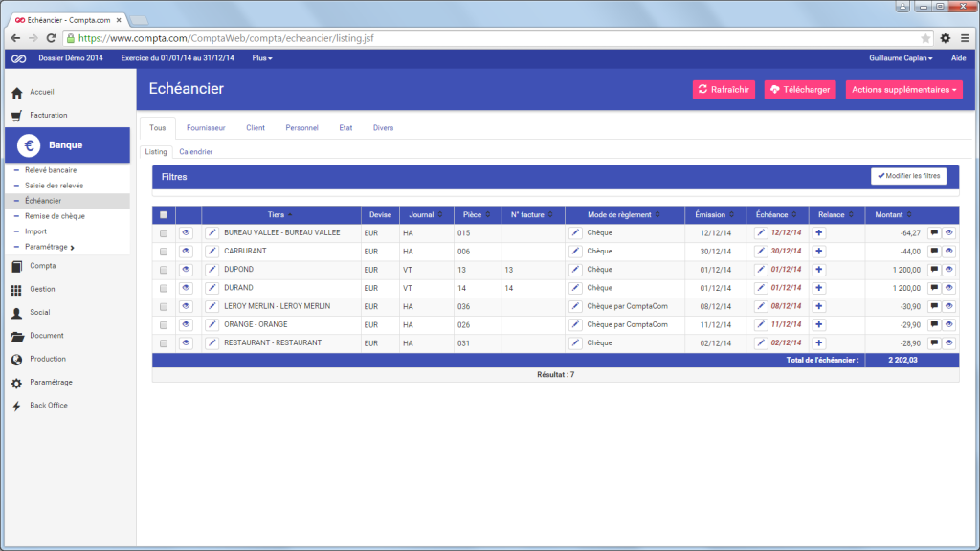Edit due date 01/12/14 on DURAND row
Screen dimensions: 980x551
[761, 288]
